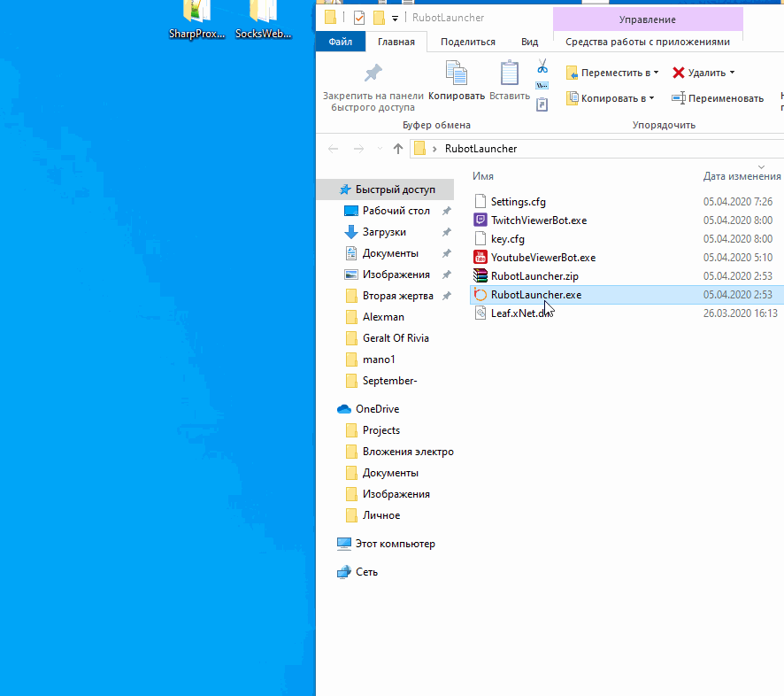Image resolution: width=784 pixels, height=696 pixels.
Task: Click the Переименовать button
Action: 718,98
